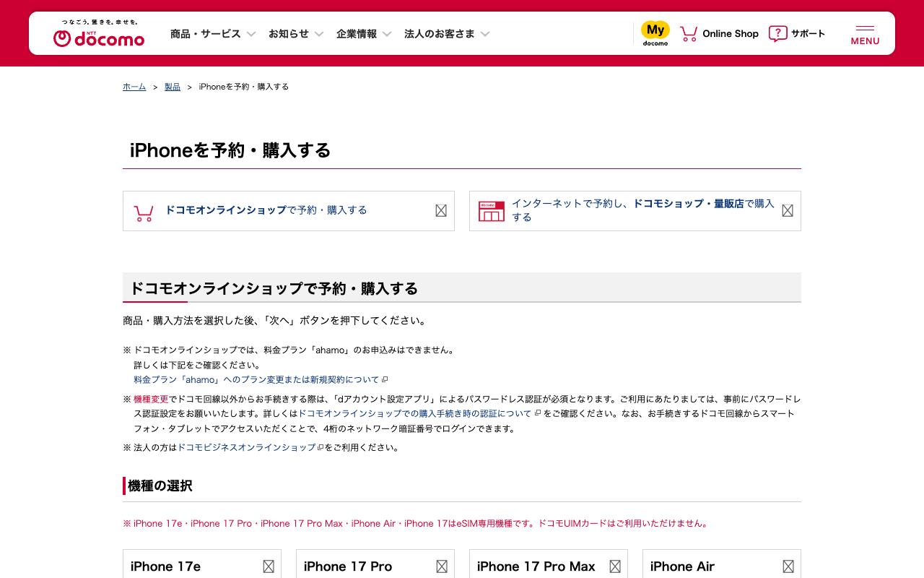Click the 機種の選択 section heading
Viewport: 924px width, 578px height.
pyautogui.click(x=160, y=486)
